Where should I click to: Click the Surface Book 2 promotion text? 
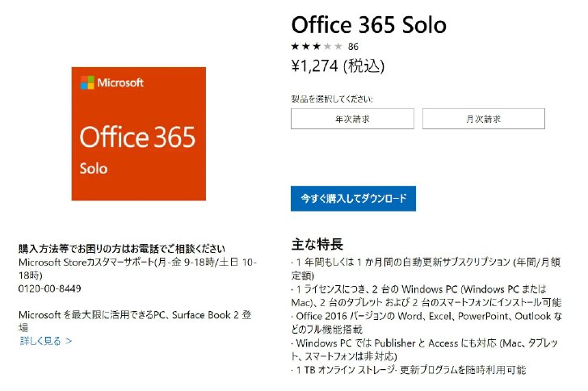click(135, 321)
